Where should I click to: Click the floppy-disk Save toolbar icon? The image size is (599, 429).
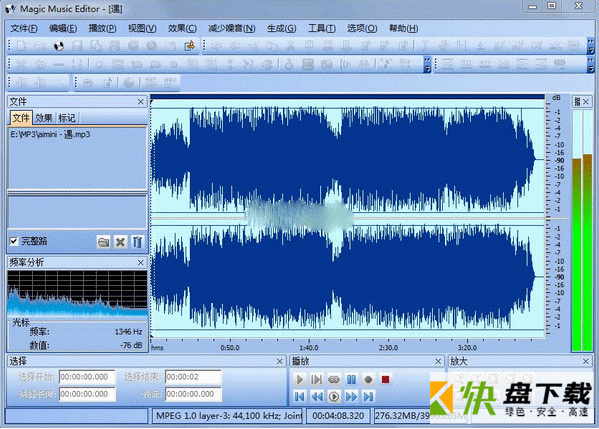point(77,46)
